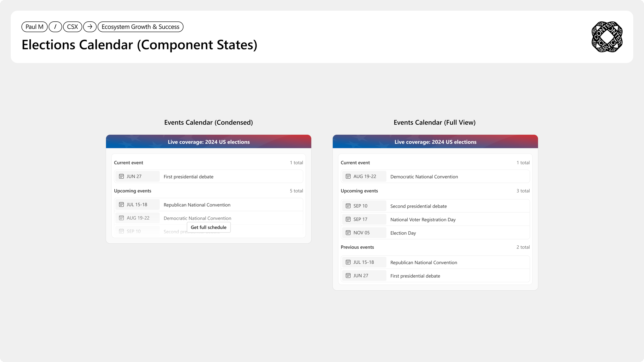Image resolution: width=644 pixels, height=362 pixels.
Task: Click calendar icon beside AUG 19-22 in Full View
Action: (x=348, y=176)
